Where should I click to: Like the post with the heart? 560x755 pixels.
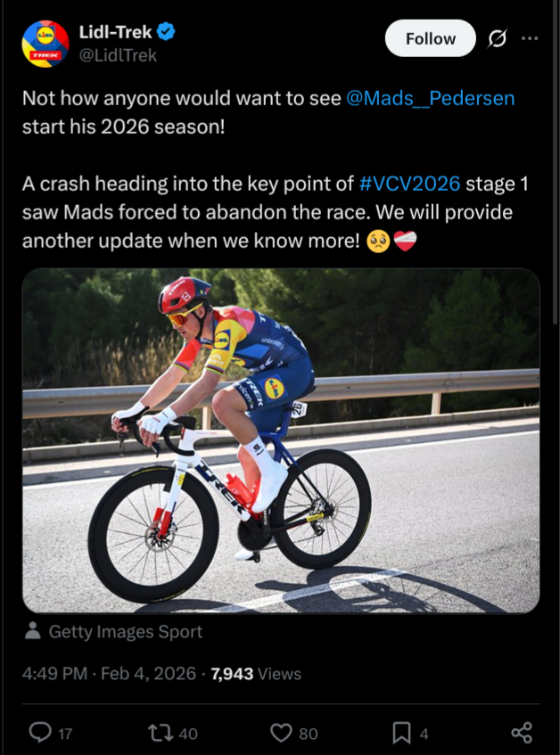[282, 733]
